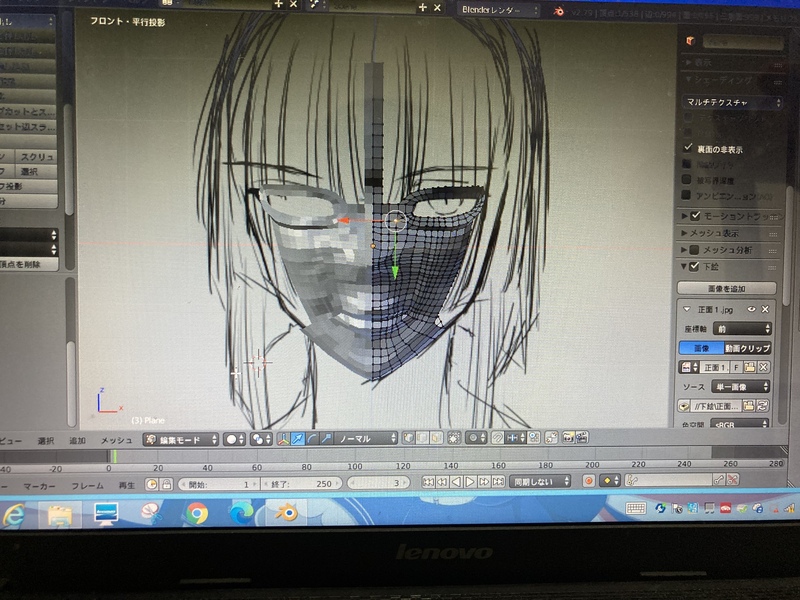Viewport: 800px width, 600px height.
Task: Toggle the メッシュ分析 checkbox
Action: point(694,250)
